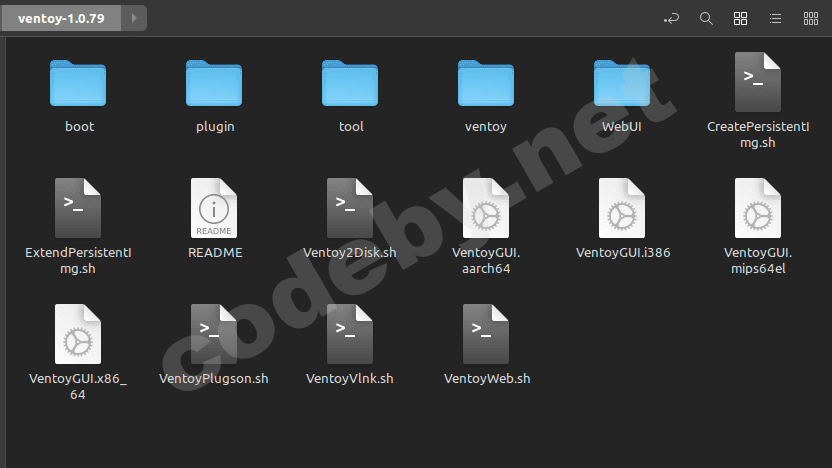Select the VentoyGUI.mips64el executable icon

coord(758,208)
